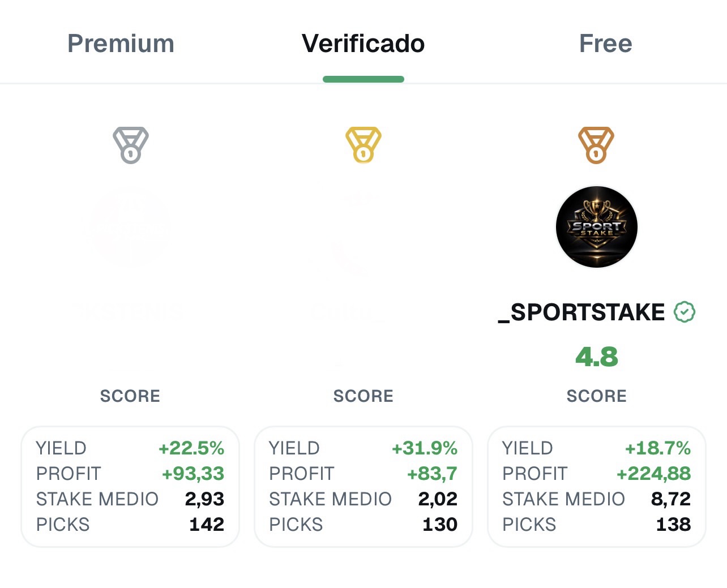Click the faded silver-ranked avatar
The image size is (727, 588).
130,227
